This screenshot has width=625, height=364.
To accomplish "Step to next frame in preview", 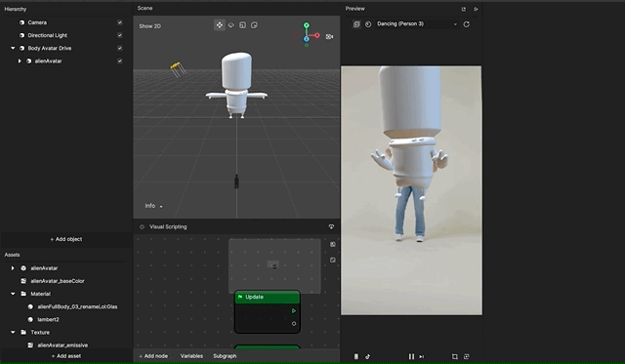I will click(422, 357).
